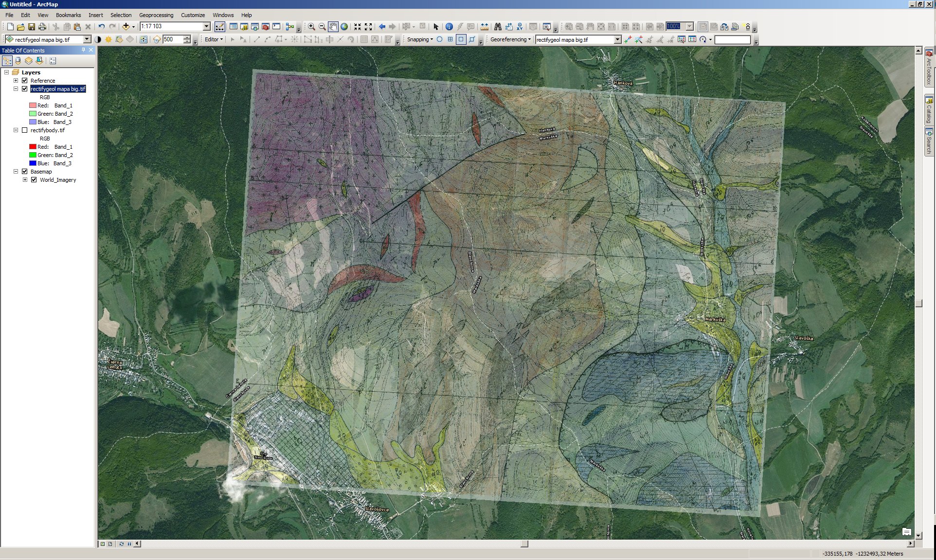
Task: Toggle World_Imagery layer checkbox
Action: point(34,180)
